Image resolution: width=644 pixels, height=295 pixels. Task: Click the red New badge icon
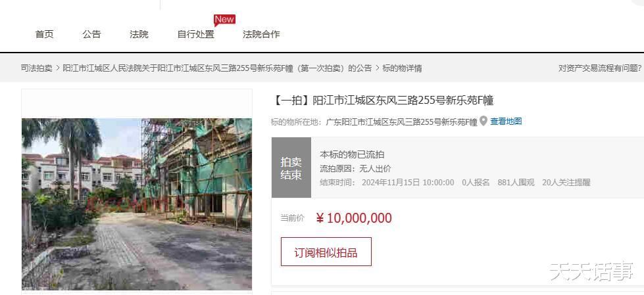[225, 20]
